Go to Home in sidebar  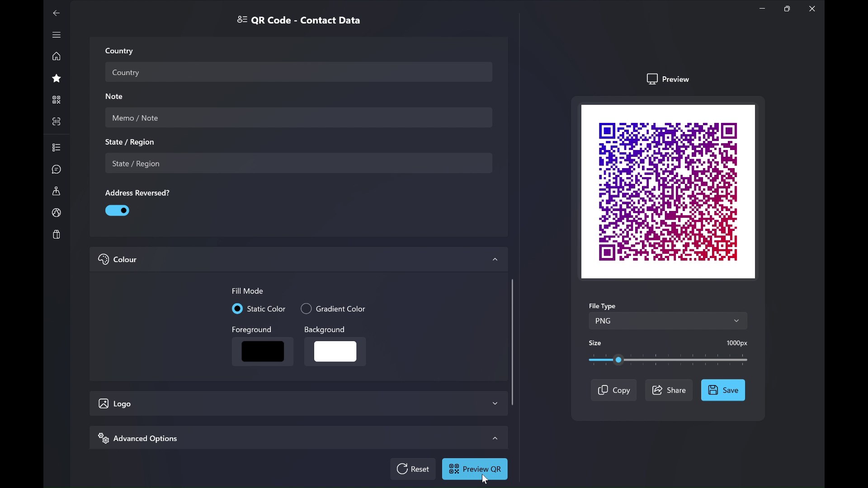coord(56,56)
